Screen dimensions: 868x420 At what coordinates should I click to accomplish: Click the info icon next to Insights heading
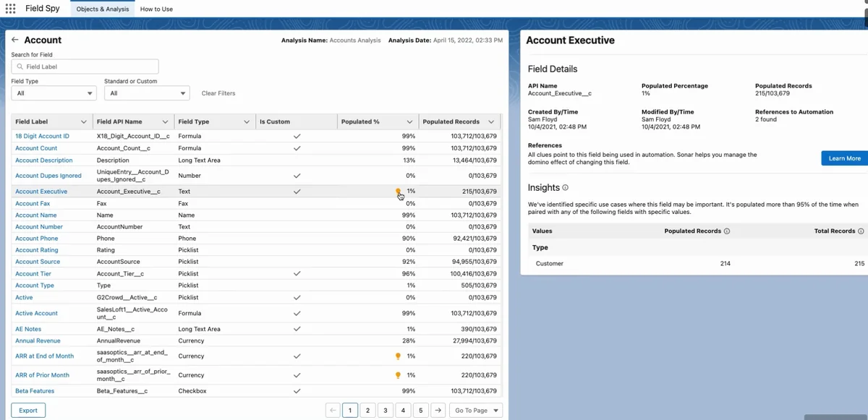(566, 188)
